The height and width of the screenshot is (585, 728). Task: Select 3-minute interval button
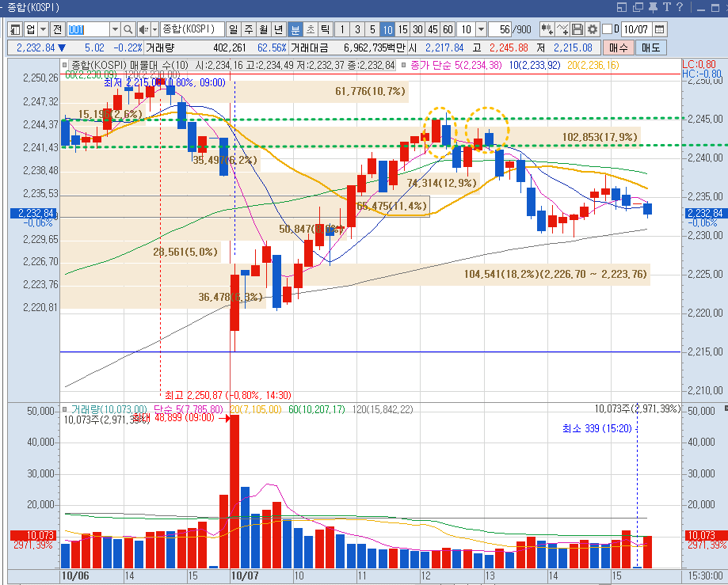[x=357, y=30]
